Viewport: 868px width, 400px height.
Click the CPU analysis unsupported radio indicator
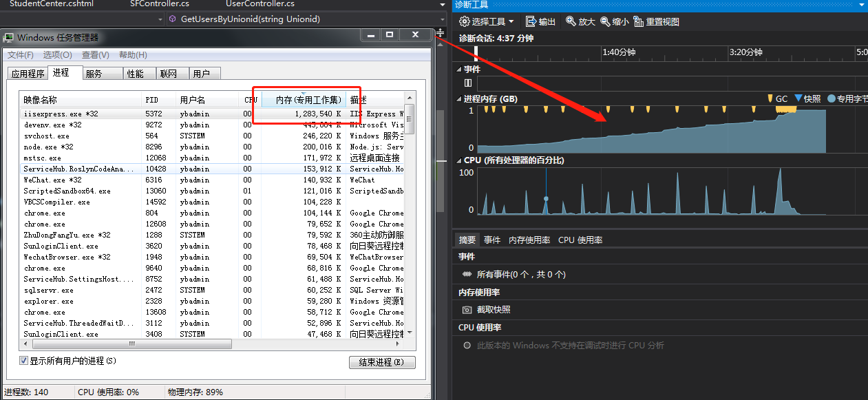click(467, 346)
